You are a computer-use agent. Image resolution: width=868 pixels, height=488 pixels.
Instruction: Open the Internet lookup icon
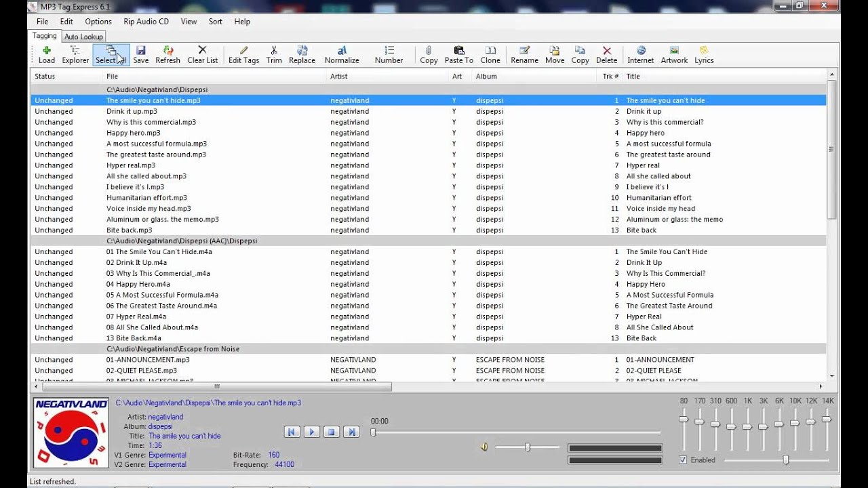click(641, 54)
